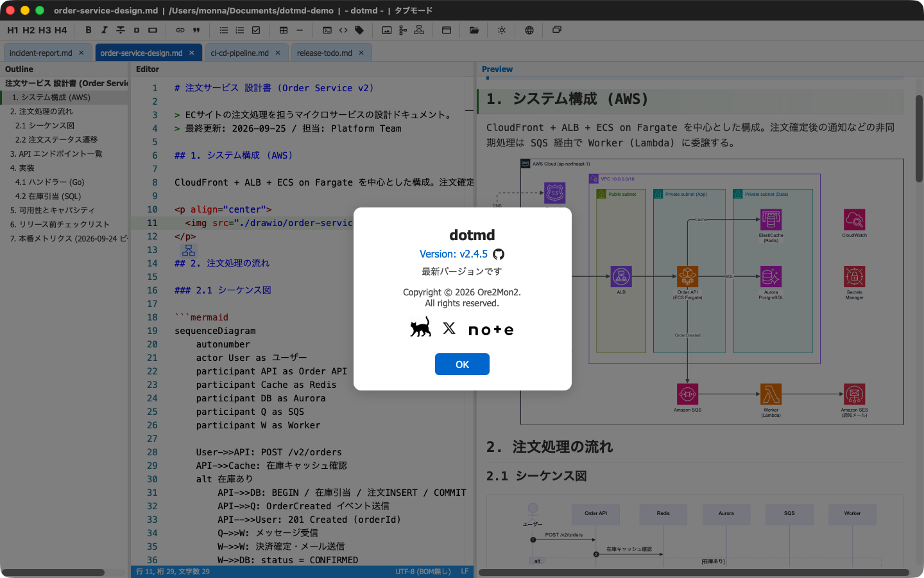Open outline 6. リリース前チェックリスト

[x=64, y=225]
